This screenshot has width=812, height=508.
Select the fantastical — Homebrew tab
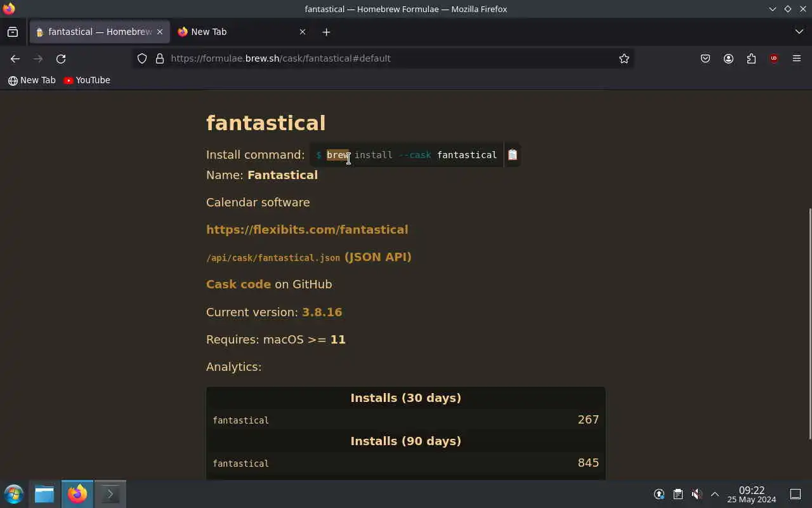(100, 32)
